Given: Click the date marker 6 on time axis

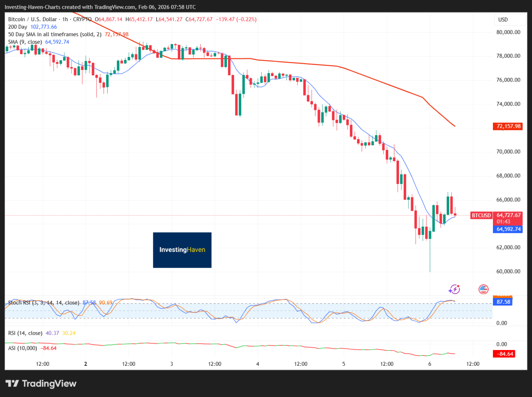Looking at the screenshot, I should [430, 364].
